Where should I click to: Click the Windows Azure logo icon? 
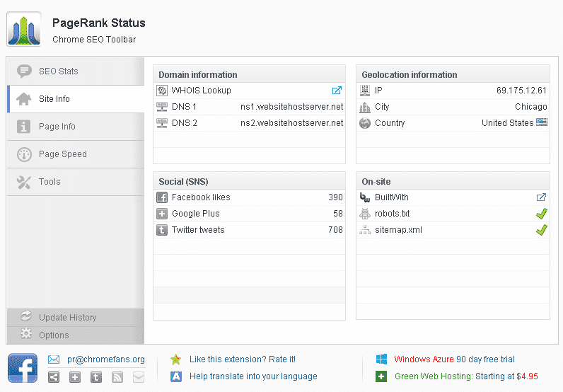pyautogui.click(x=381, y=359)
